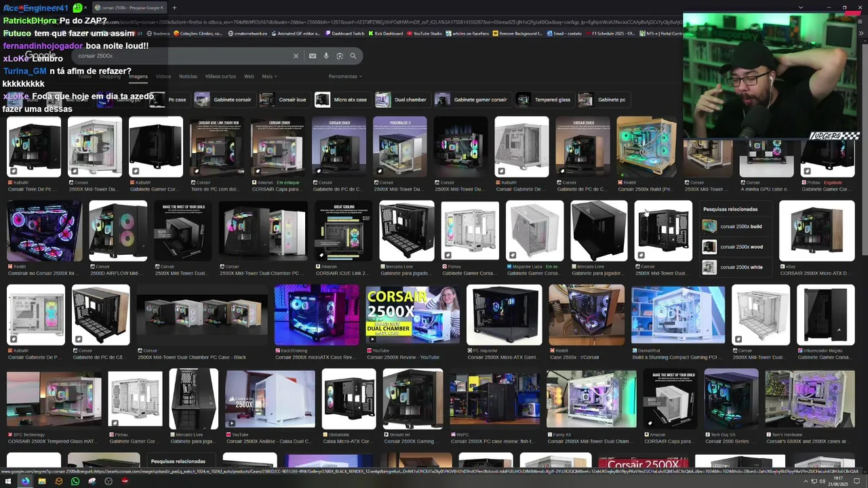Open the on-screen keyboard input tool
The image size is (868, 488).
tap(312, 56)
